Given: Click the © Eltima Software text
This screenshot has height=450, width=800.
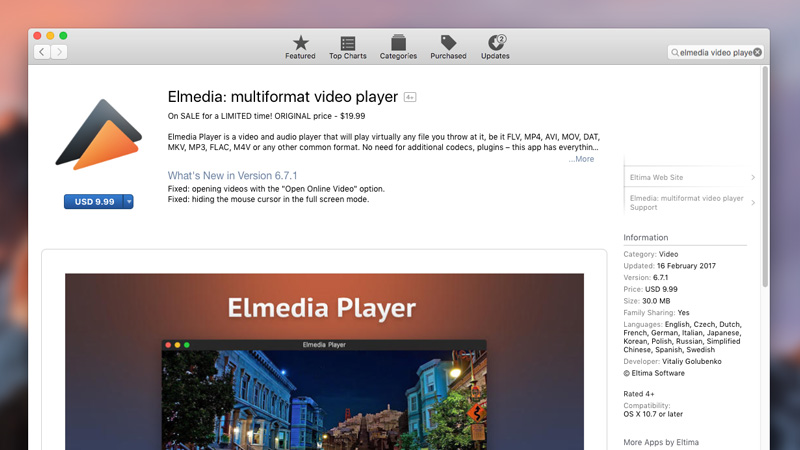Looking at the screenshot, I should tap(654, 373).
